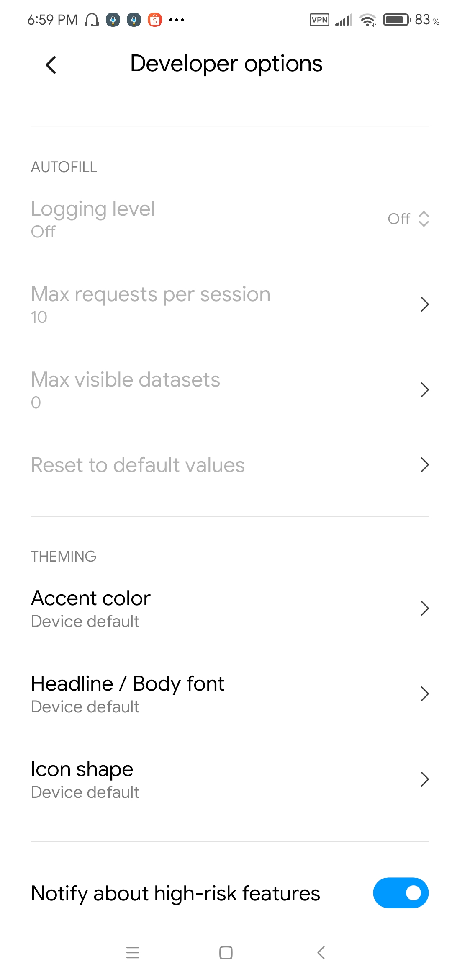Open the Logging level Off dropdown

coord(408,219)
